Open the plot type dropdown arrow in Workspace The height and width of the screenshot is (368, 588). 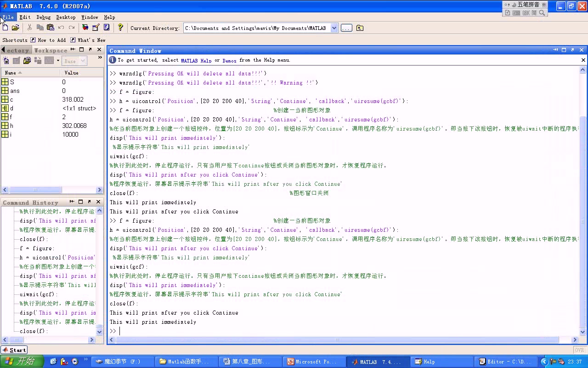(57, 61)
